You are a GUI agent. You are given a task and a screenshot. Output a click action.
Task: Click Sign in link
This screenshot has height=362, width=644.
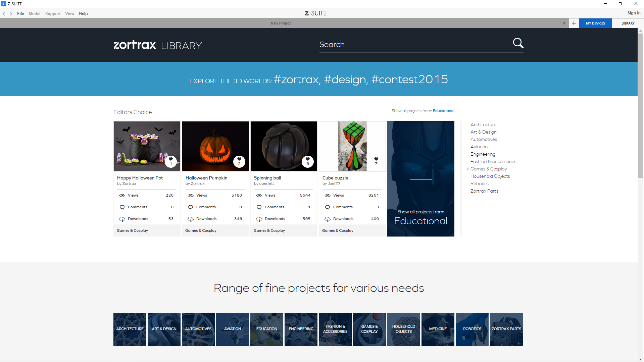[x=634, y=13]
